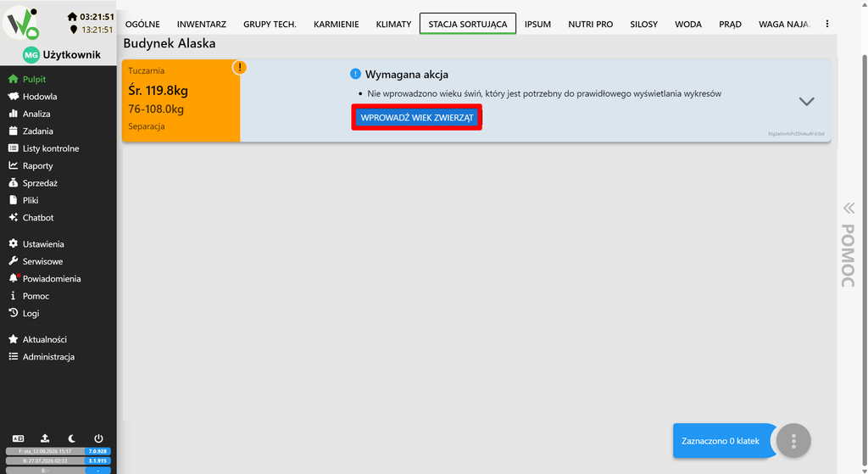Toggle dark mode with the moon icon
Viewport: 868px width, 474px height.
point(72,438)
